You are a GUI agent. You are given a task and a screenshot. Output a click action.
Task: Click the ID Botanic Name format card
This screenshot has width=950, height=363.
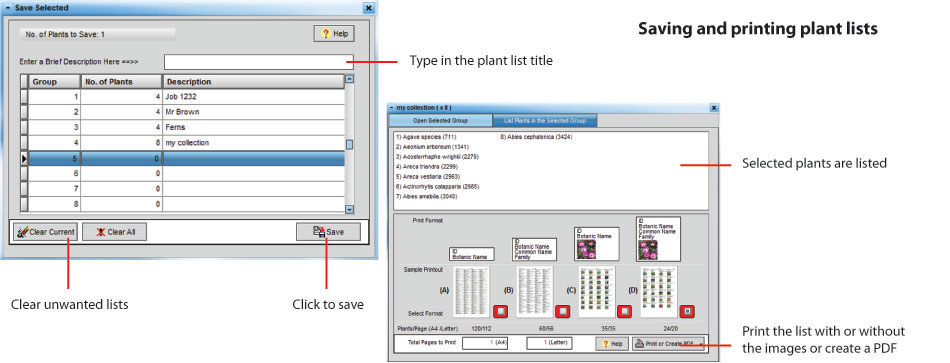click(472, 254)
